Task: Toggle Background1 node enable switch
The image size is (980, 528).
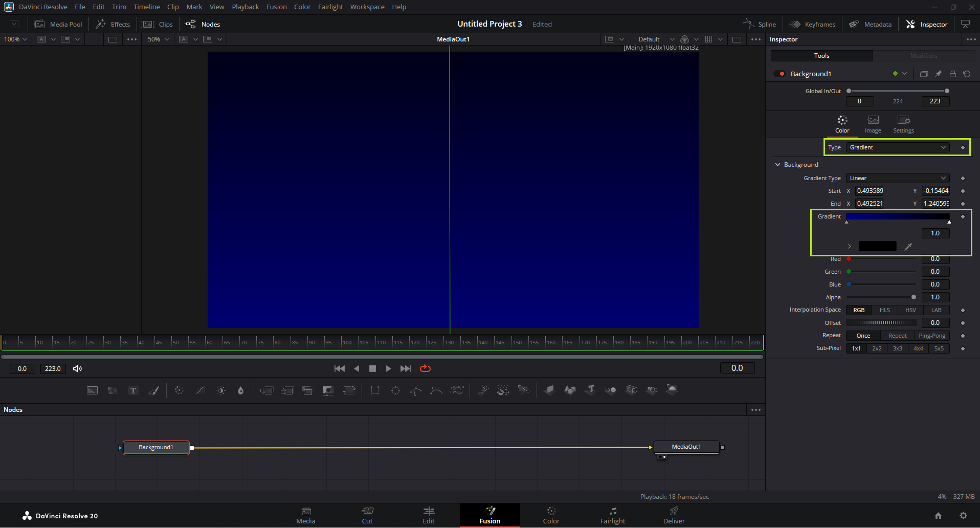Action: point(779,74)
